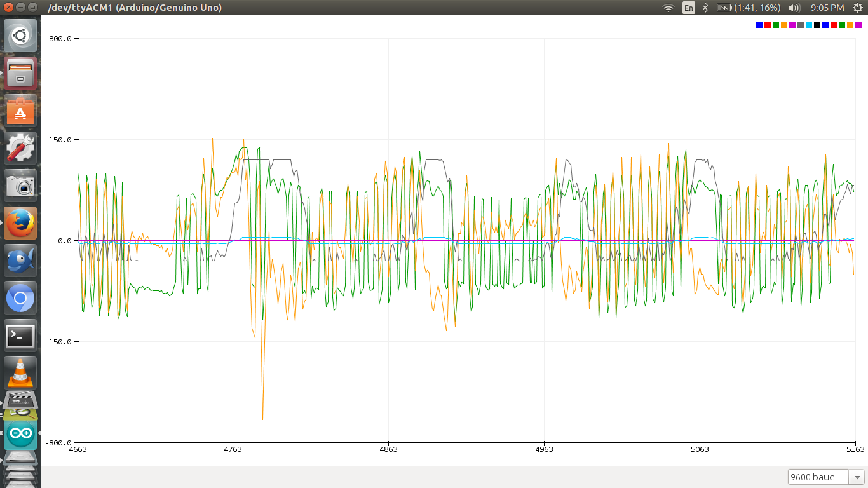The width and height of the screenshot is (868, 488).
Task: Open the battery indicator showing 16%
Action: click(x=749, y=8)
